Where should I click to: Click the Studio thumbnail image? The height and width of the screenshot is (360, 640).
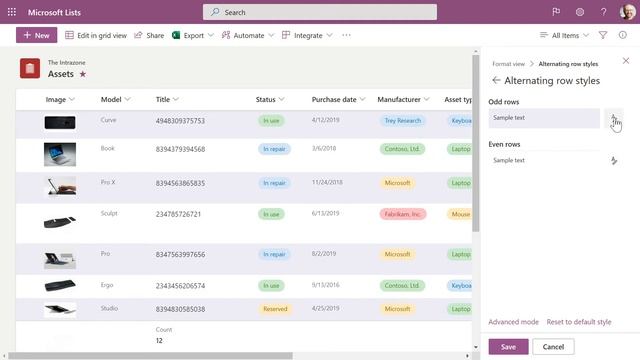click(60, 310)
